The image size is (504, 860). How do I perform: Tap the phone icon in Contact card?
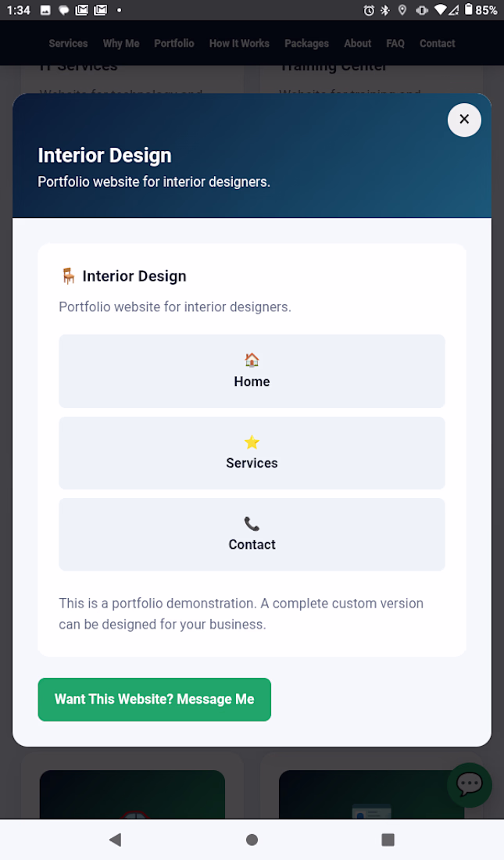point(252,524)
